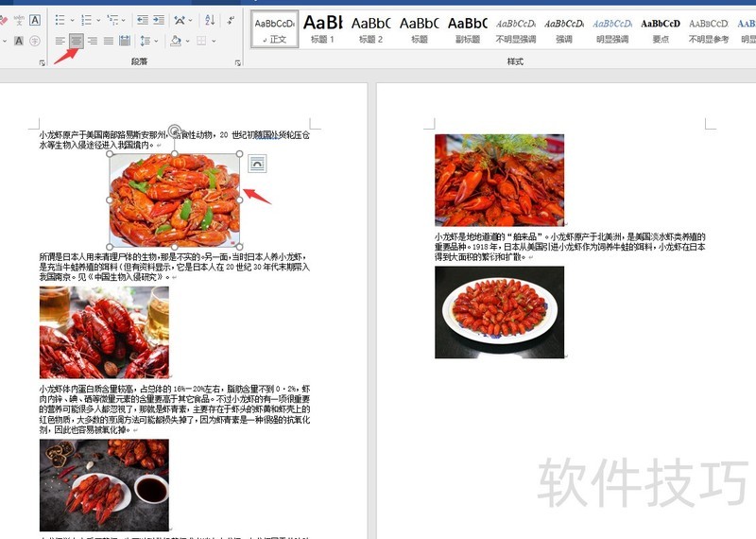Align text right
Image resolution: width=756 pixels, height=539 pixels.
(x=93, y=41)
